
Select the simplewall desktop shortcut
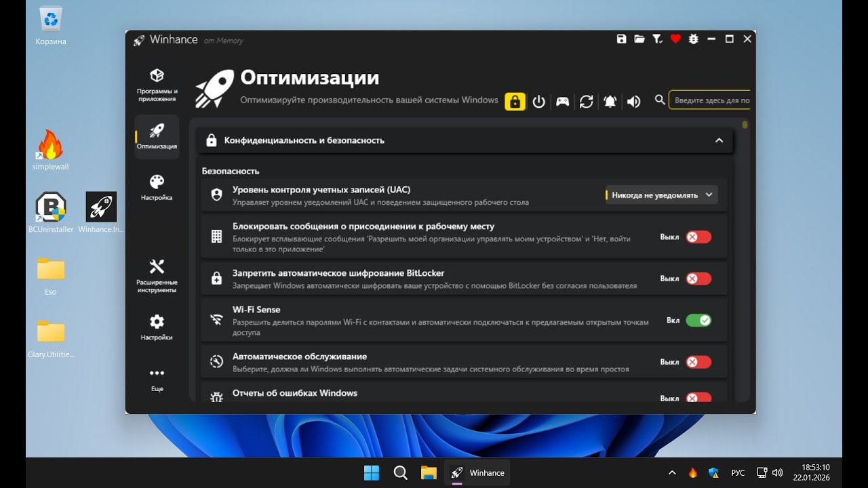pos(51,150)
